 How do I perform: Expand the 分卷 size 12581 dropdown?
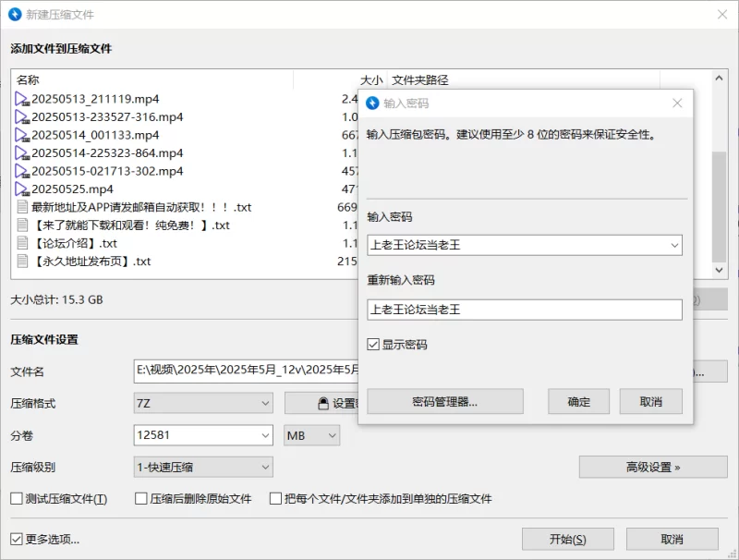[x=265, y=435]
